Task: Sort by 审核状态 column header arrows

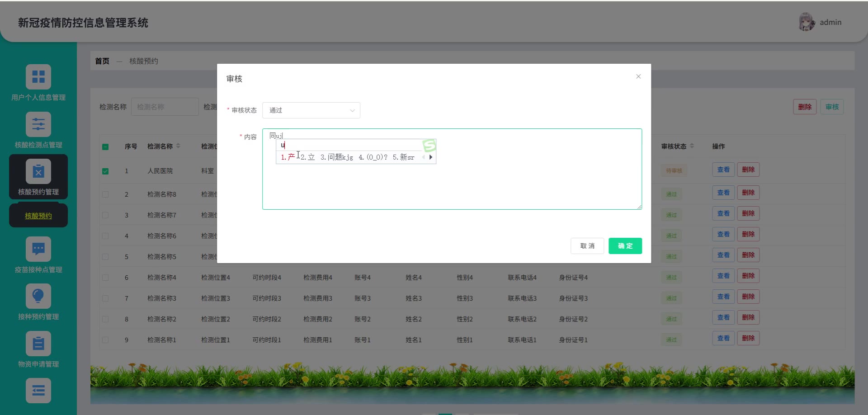Action: click(x=692, y=146)
